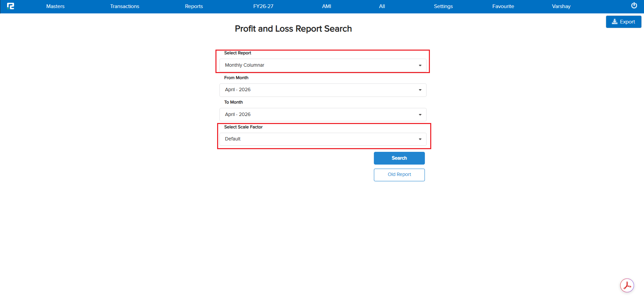This screenshot has width=644, height=304.
Task: Open the Masters menu
Action: click(55, 6)
